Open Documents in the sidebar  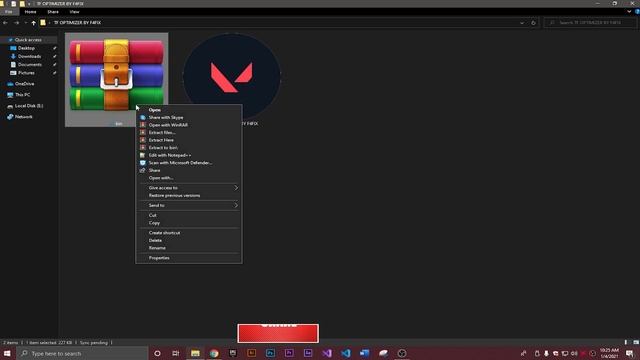29,64
